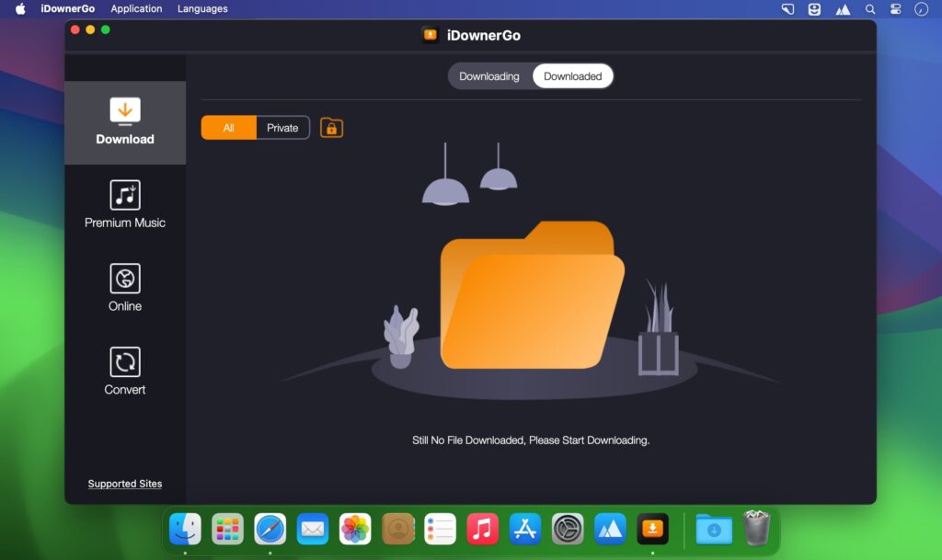Select the Online video section
The width and height of the screenshot is (942, 560).
click(124, 288)
